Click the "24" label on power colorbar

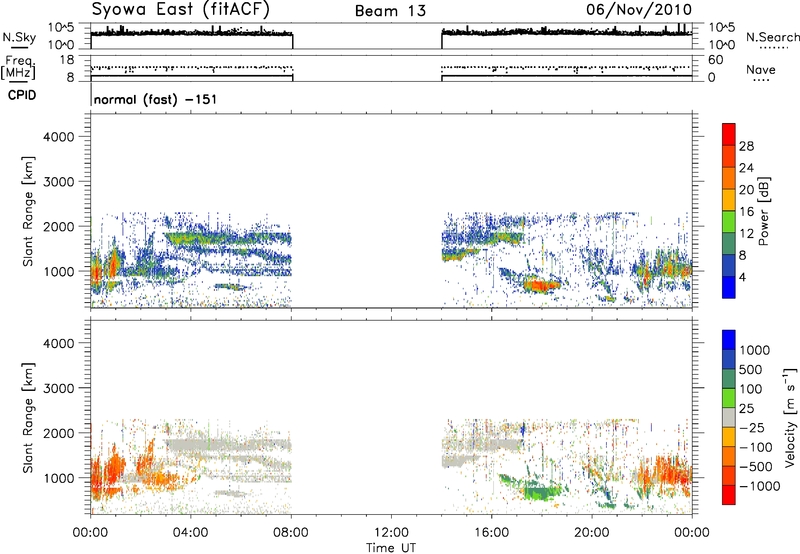click(x=746, y=168)
